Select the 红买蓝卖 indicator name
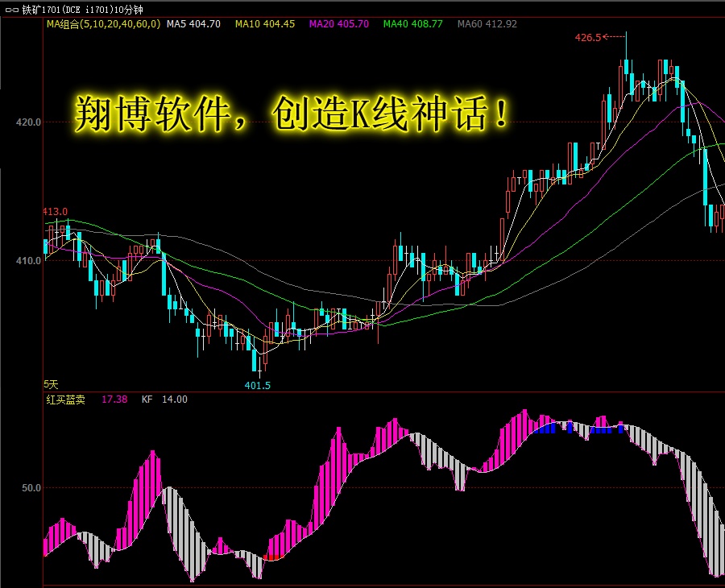 (x=66, y=400)
